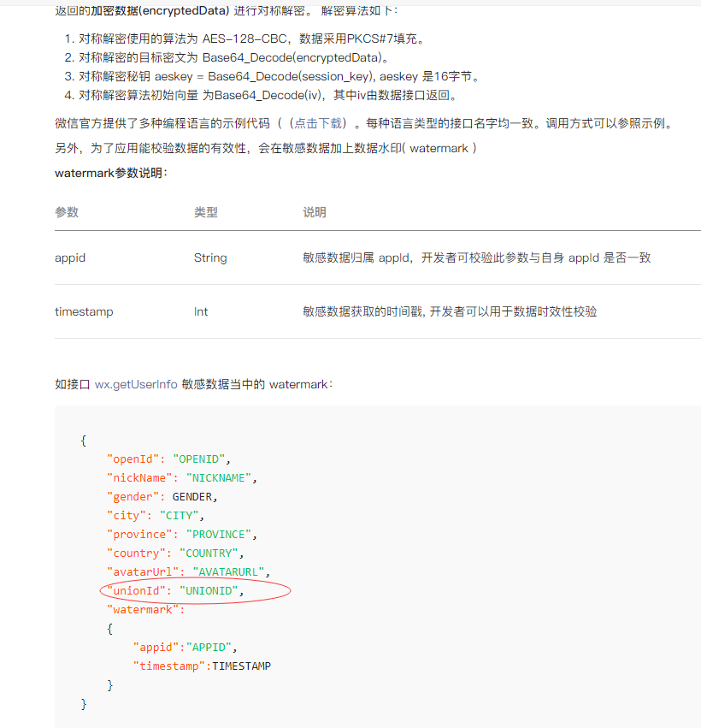Screen dimensions: 701x728
Task: Click the 'String' type cell
Action: (210, 257)
